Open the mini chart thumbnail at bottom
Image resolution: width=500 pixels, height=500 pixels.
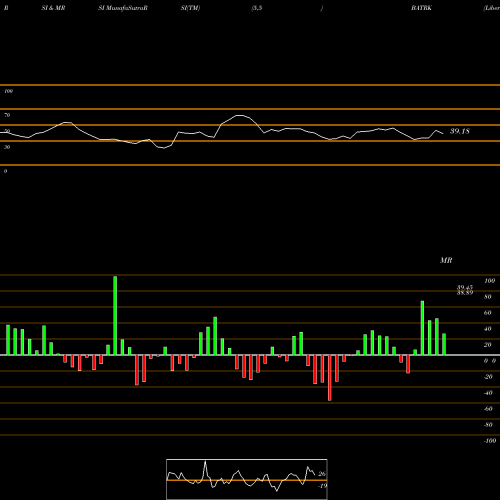[247, 479]
